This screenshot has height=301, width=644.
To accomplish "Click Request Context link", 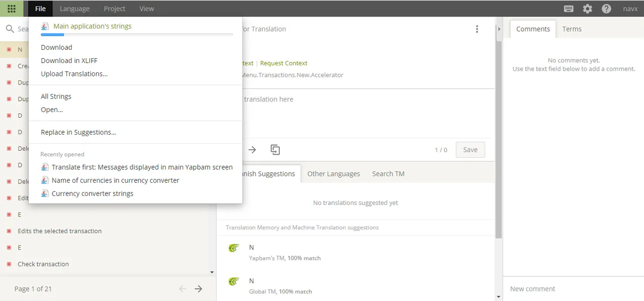I will tap(284, 63).
